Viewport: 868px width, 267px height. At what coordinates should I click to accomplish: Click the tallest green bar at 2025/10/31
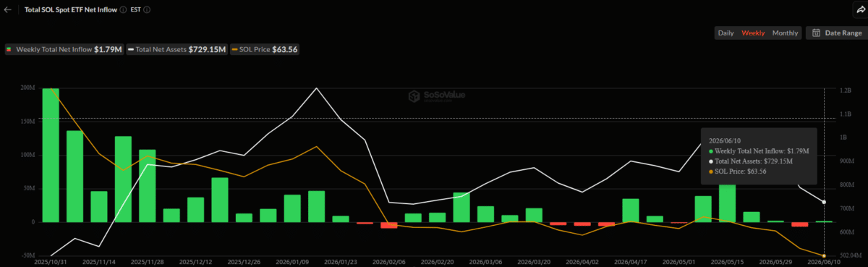point(51,155)
